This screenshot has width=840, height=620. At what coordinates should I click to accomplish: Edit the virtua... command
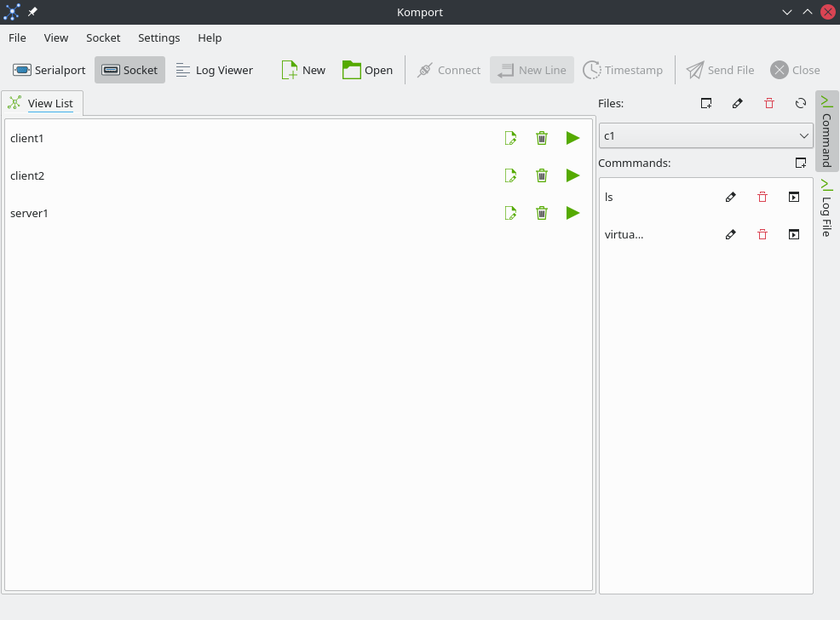point(731,234)
